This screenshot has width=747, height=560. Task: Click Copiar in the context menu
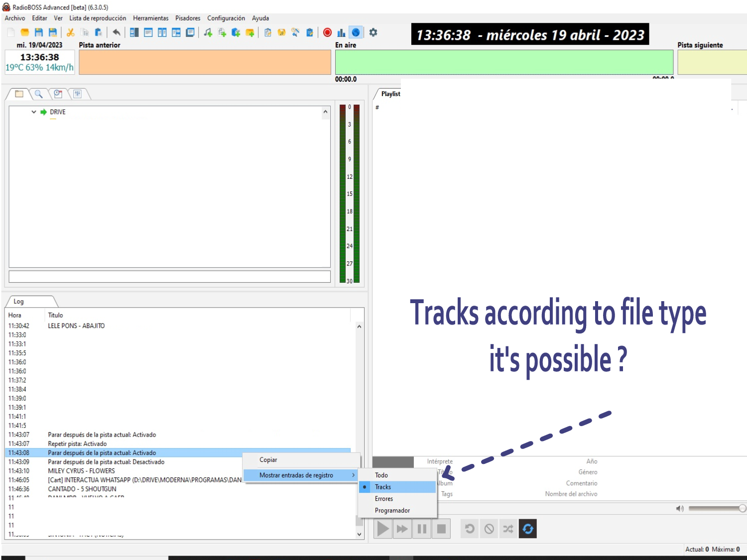click(x=268, y=460)
